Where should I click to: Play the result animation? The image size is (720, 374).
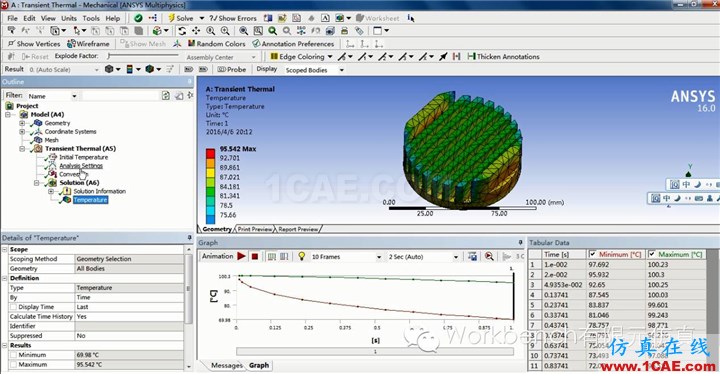[242, 256]
